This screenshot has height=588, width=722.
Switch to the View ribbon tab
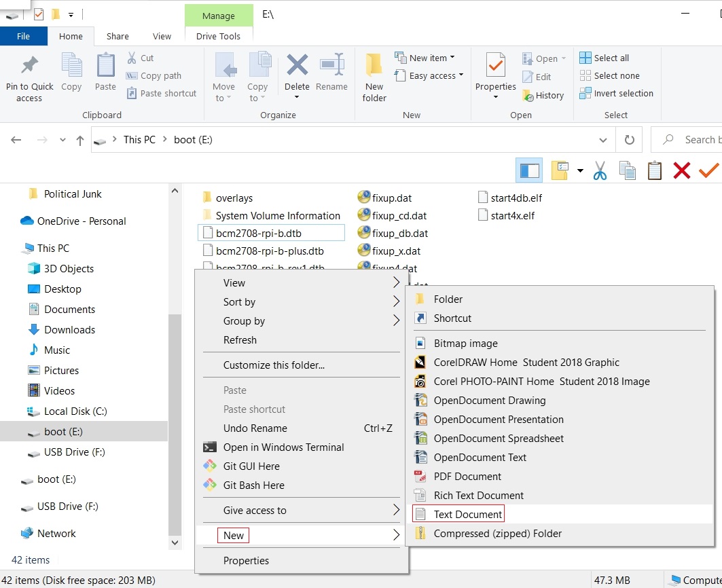click(x=162, y=36)
